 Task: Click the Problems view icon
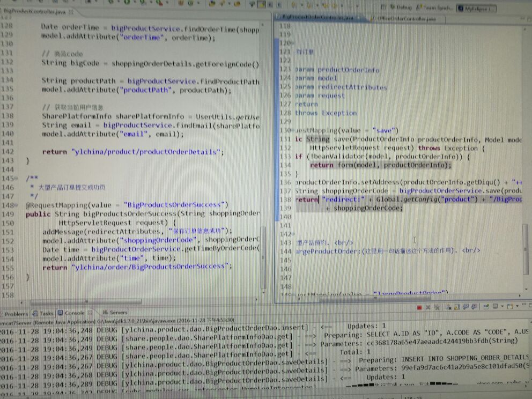tap(4, 313)
